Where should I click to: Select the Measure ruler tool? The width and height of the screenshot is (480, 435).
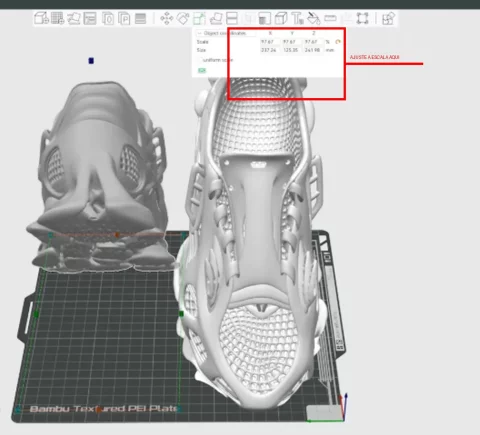point(330,18)
